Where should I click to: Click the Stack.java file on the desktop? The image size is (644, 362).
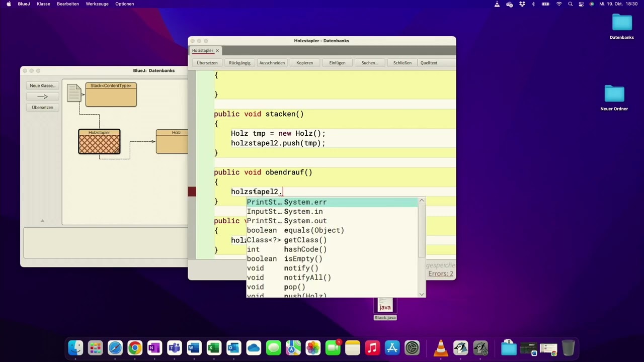tap(385, 309)
